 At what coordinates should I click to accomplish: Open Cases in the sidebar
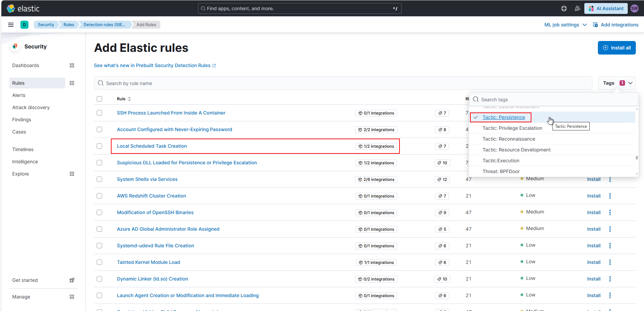(19, 132)
